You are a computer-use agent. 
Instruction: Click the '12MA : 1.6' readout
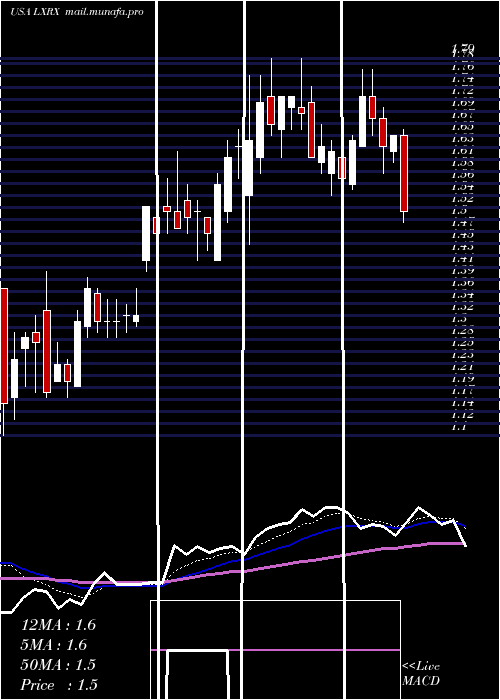point(58,625)
